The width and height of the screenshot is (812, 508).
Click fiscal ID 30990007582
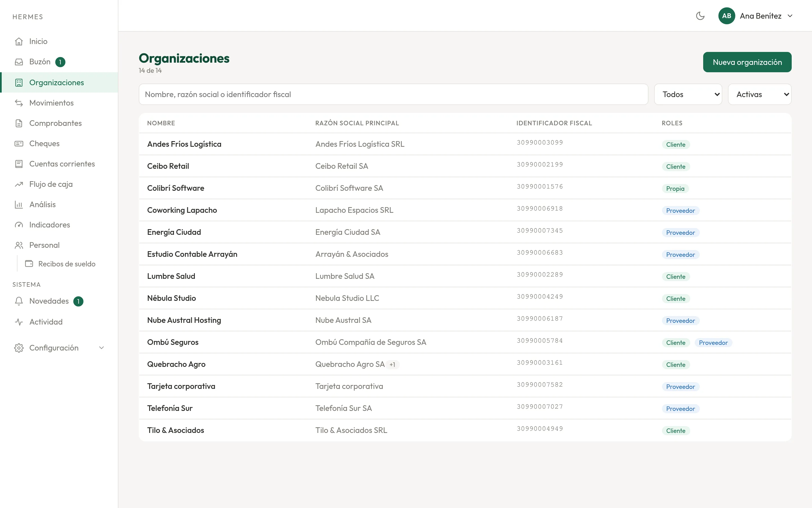[540, 385]
